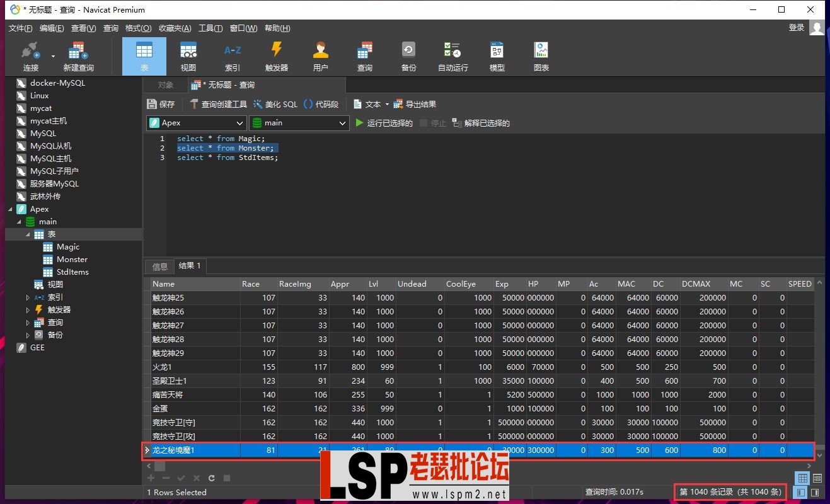
Task: Open the 自动运行 (Automation) toolbar icon
Action: pyautogui.click(x=452, y=57)
